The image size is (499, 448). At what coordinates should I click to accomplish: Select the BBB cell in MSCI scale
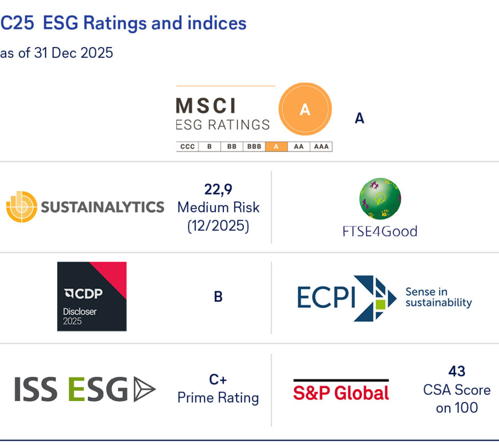click(254, 147)
